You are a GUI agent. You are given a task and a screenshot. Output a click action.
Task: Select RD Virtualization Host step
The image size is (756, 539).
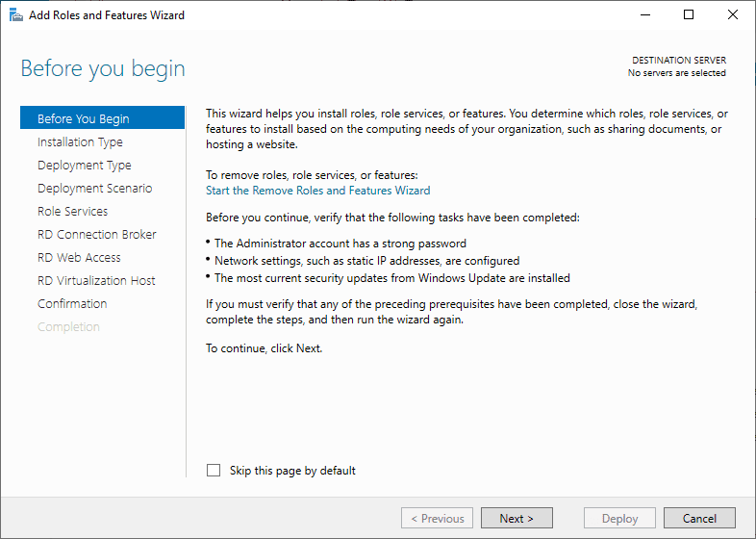click(x=96, y=281)
